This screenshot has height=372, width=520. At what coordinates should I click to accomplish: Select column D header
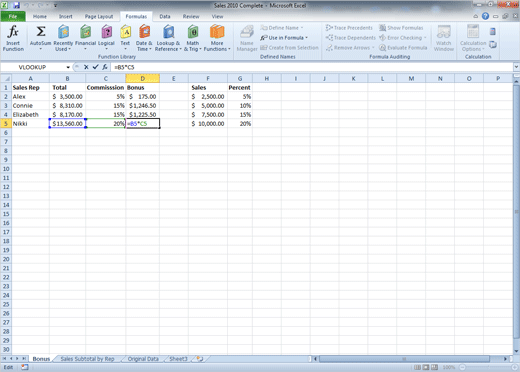[142, 79]
